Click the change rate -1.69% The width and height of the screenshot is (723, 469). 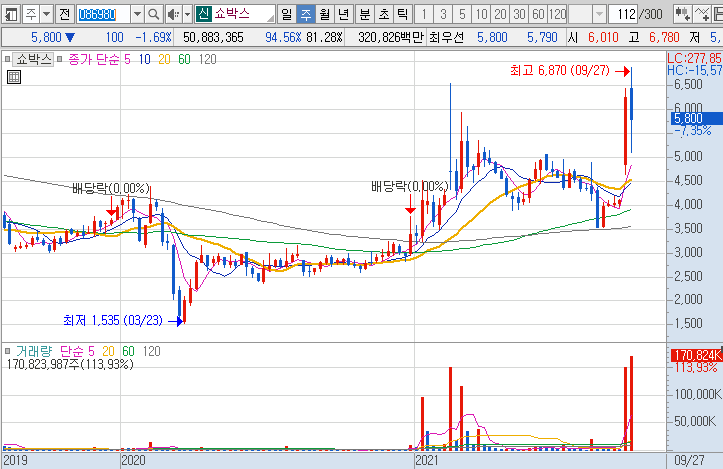154,37
